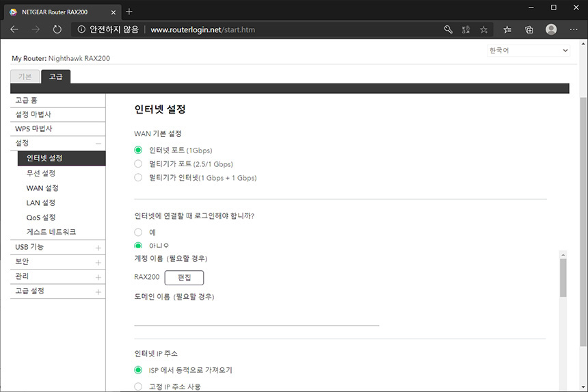The image size is (588, 392).
Task: Click the page scroll-down arrow at bottom
Action: 583,387
